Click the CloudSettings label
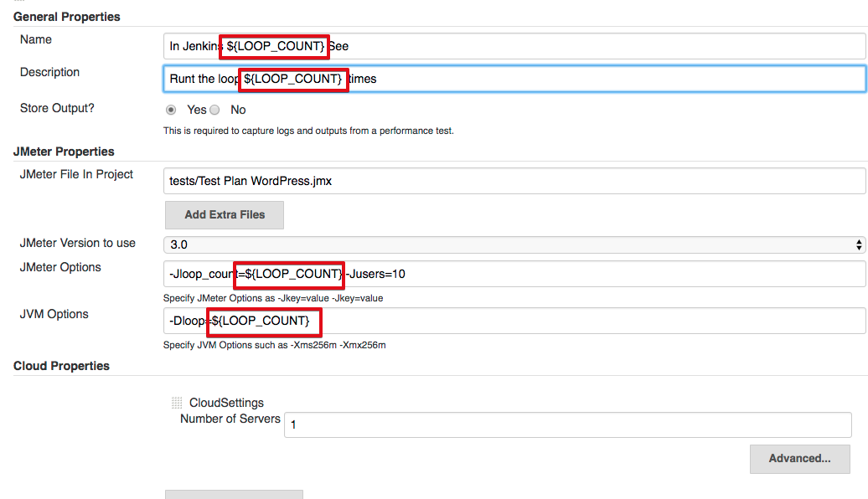The height and width of the screenshot is (499, 868). (226, 403)
